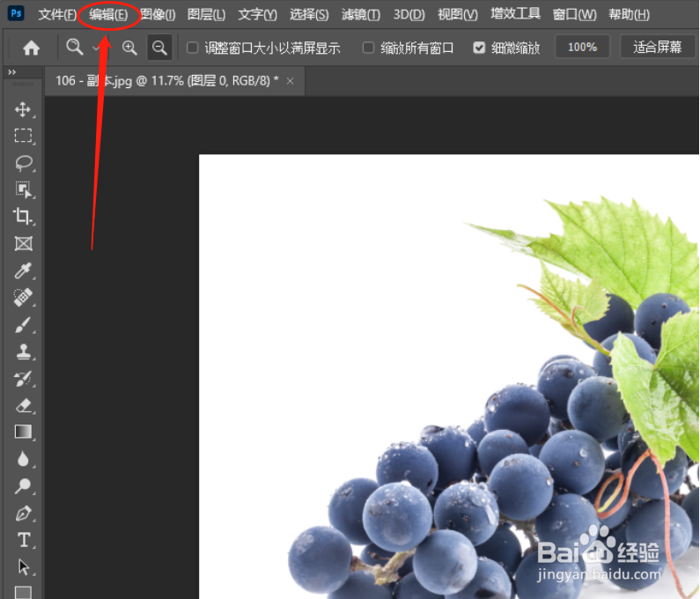Open the 文件(F) menu

coord(57,15)
